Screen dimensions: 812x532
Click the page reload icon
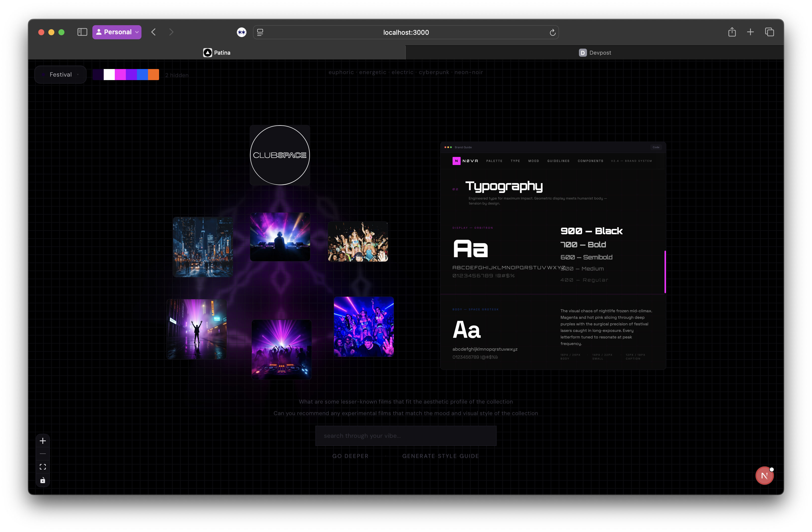pyautogui.click(x=552, y=32)
